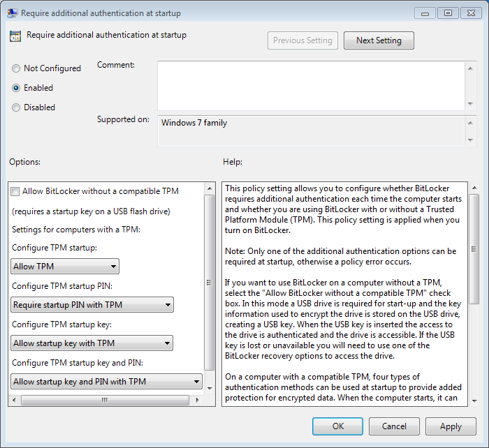Click the Options pane scroll down arrow
Screen dimensions: 489x448
coord(210,388)
